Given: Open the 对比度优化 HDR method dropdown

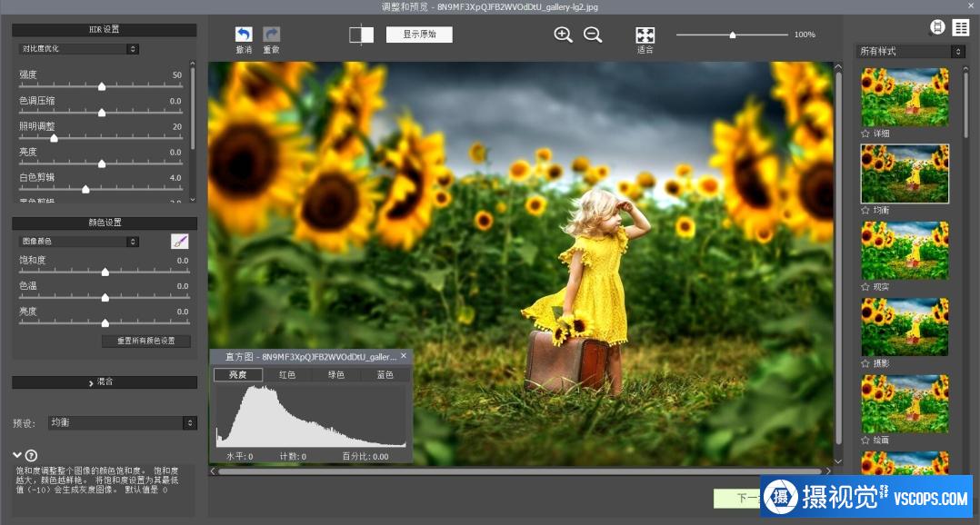Looking at the screenshot, I should pyautogui.click(x=79, y=49).
